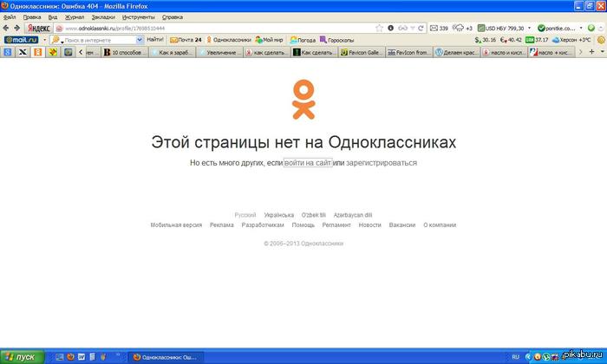Screen dimensions: 607x364
Task: Switch the language to Azərbaycan dili
Action: (x=353, y=215)
